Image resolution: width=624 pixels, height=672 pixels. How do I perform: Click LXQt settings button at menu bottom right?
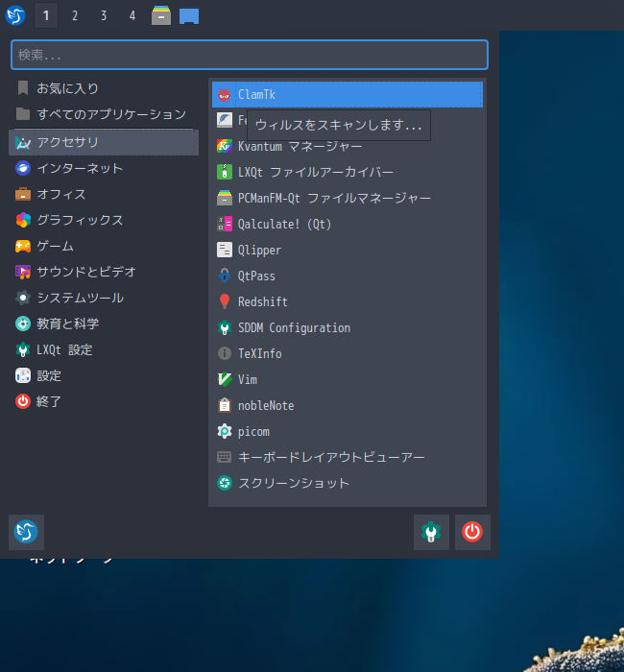click(x=431, y=532)
